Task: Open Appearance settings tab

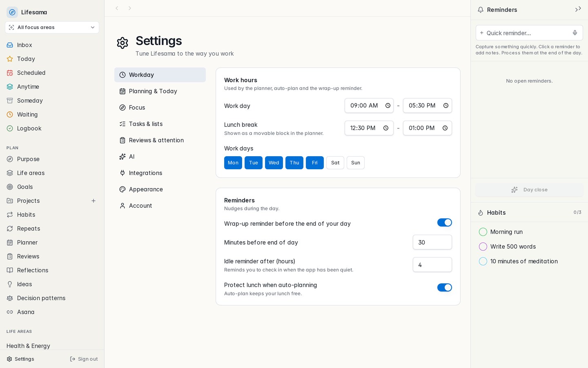Action: 160,189
